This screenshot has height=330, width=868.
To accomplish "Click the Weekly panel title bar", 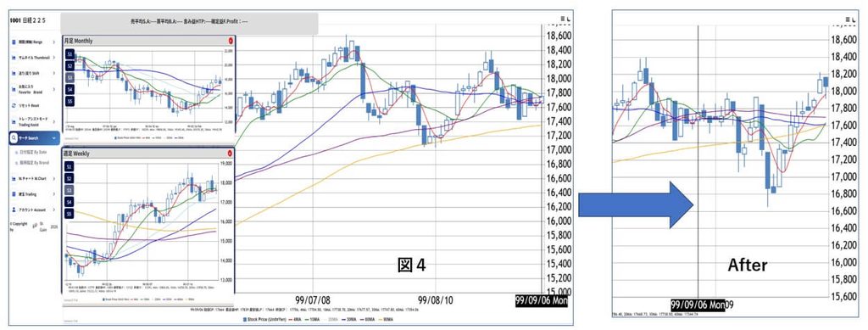I will tap(149, 153).
